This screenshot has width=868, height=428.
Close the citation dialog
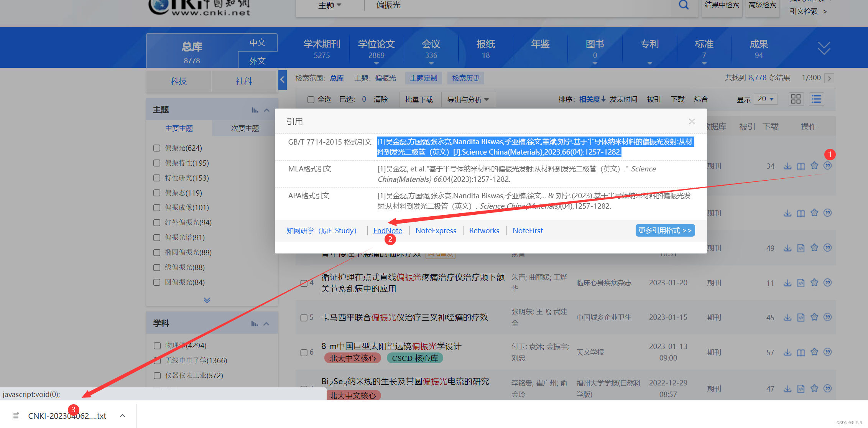click(x=692, y=122)
